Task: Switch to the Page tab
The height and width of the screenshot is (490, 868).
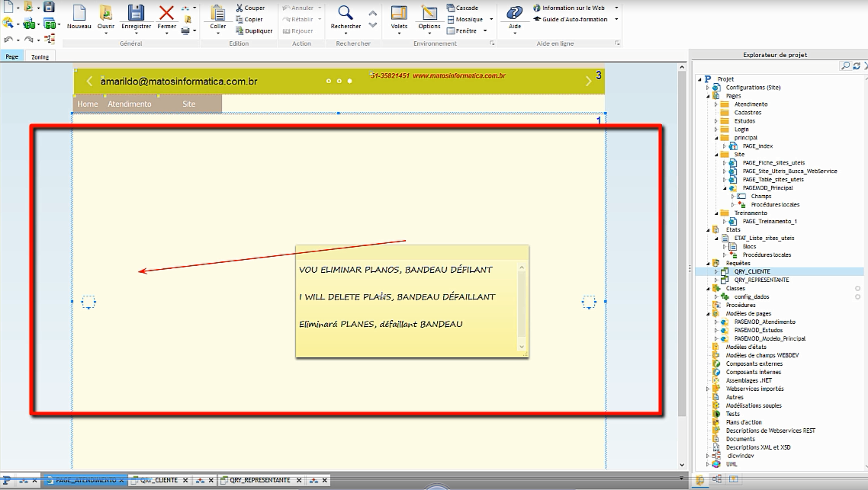Action: (x=11, y=56)
